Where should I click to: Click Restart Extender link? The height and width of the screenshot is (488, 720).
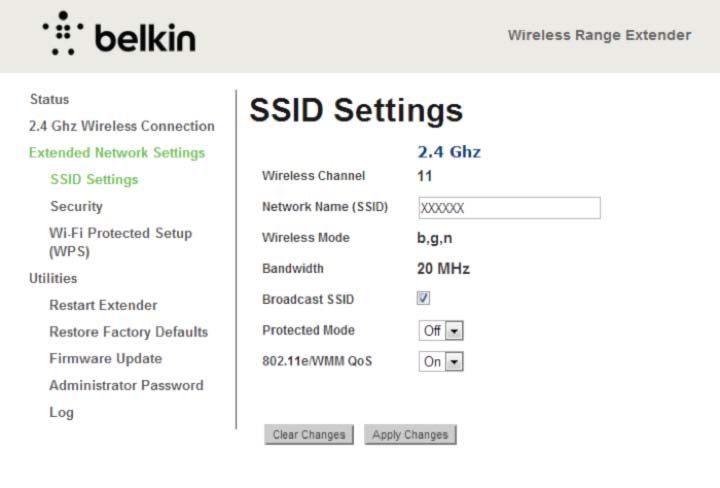tap(103, 305)
